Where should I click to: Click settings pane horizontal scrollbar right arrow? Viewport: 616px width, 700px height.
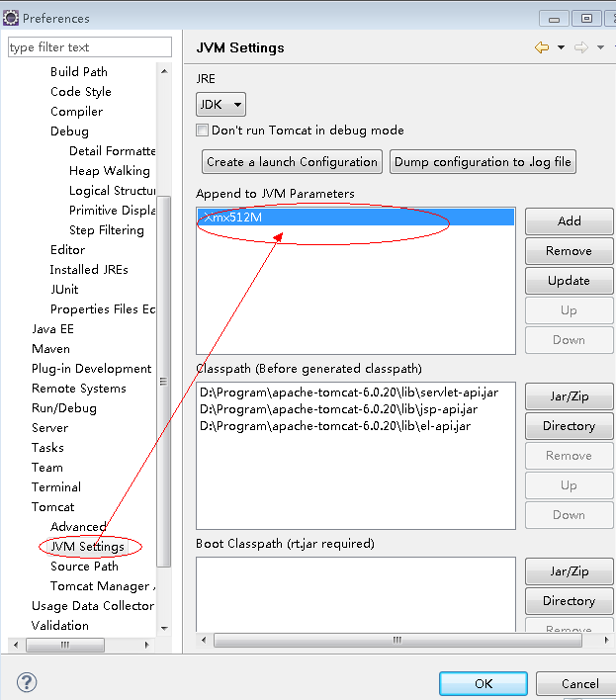606,640
